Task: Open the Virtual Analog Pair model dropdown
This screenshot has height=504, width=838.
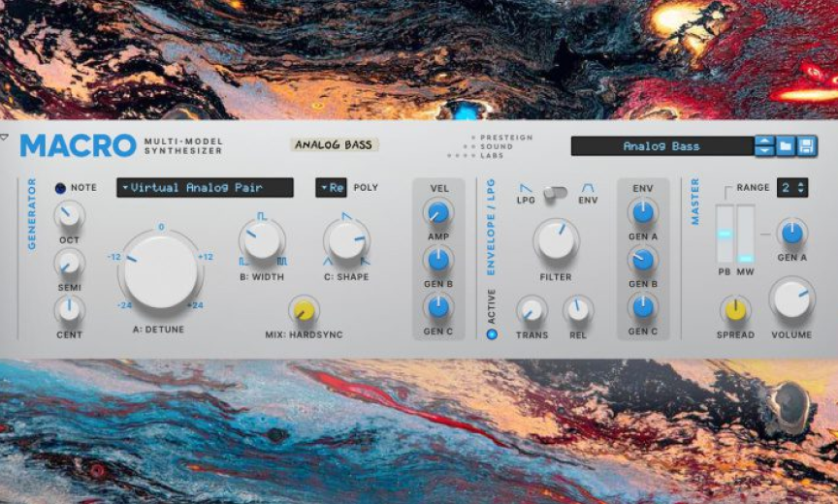Action: (205, 188)
